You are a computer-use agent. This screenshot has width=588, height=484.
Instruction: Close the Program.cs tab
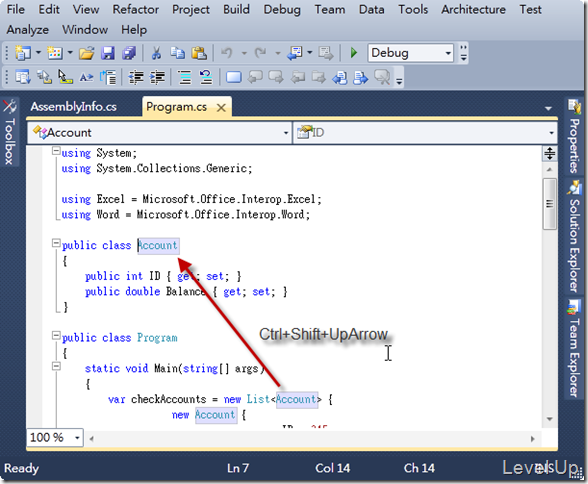[221, 108]
